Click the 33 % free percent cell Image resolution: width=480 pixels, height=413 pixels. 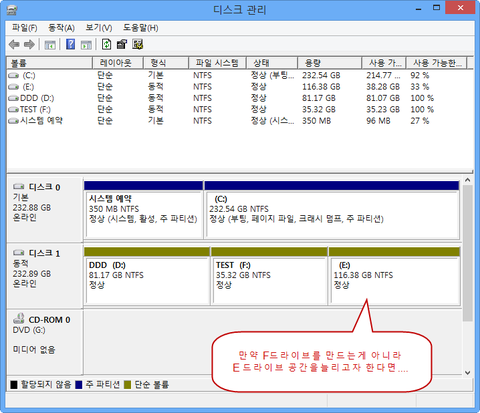(420, 87)
